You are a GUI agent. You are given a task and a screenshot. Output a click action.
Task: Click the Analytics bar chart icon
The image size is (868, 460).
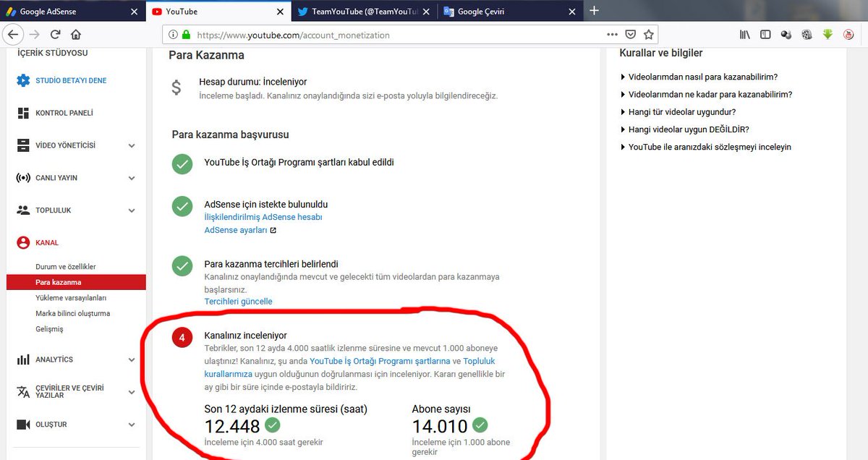pos(23,359)
